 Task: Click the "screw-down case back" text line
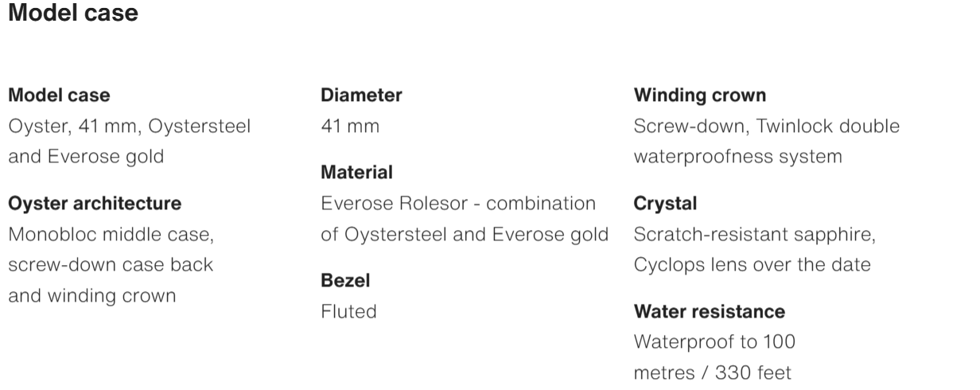[x=111, y=265]
